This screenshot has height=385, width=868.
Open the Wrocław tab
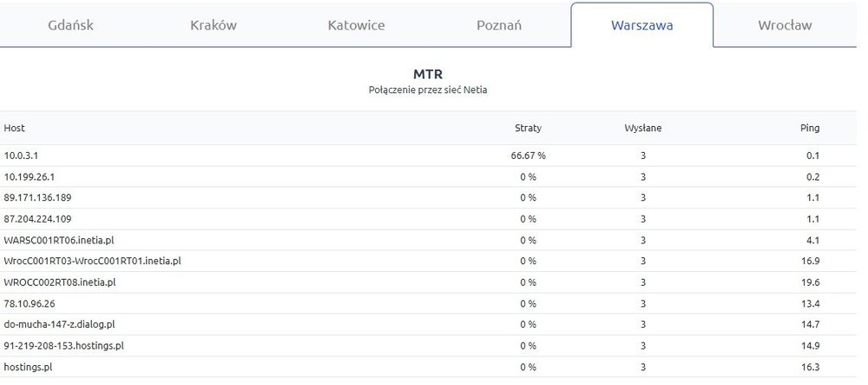[x=784, y=25]
